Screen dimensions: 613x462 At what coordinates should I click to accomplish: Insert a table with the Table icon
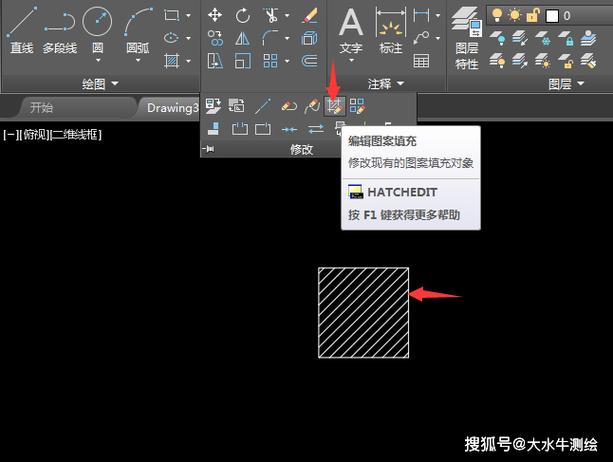[x=422, y=61]
